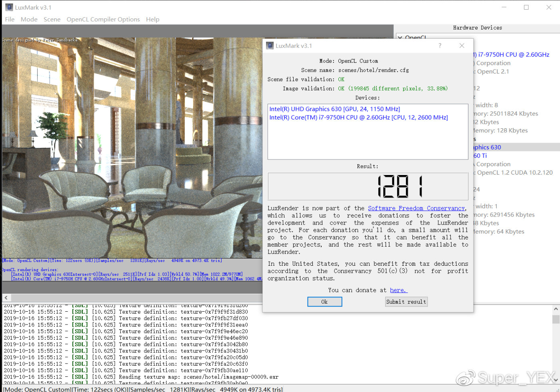The width and height of the screenshot is (560, 392).
Task: Maximize the LuxMark main window
Action: 526,7
